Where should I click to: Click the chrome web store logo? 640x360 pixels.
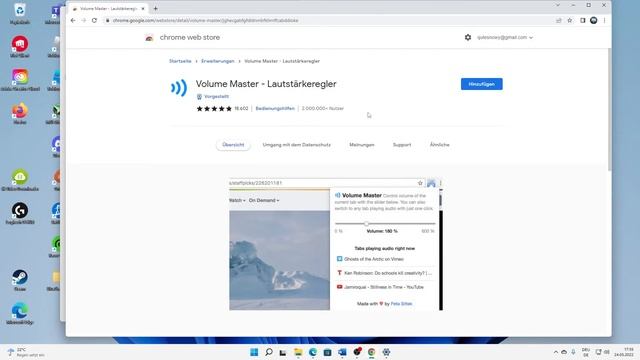182,38
